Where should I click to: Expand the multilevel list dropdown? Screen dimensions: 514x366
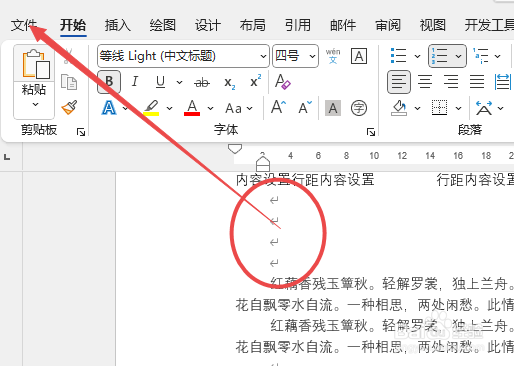coord(498,56)
